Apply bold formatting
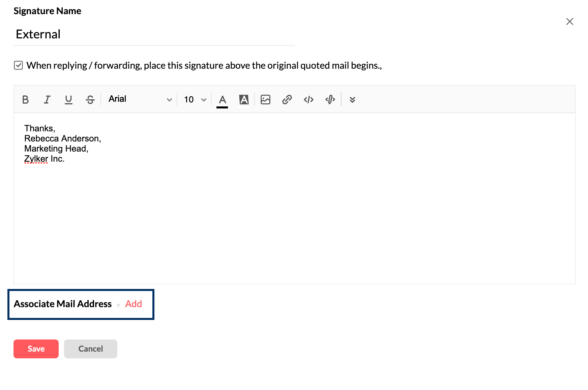This screenshot has height=390, width=588. point(25,99)
